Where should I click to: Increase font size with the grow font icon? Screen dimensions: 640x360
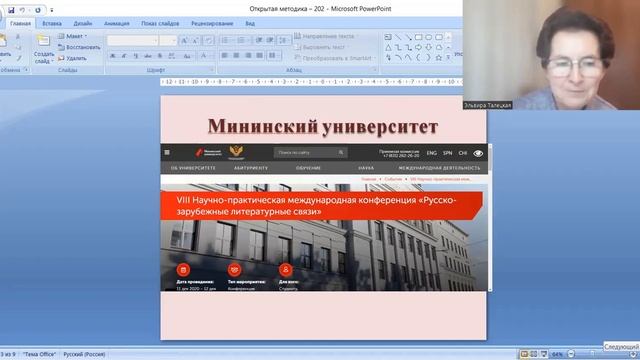184,40
